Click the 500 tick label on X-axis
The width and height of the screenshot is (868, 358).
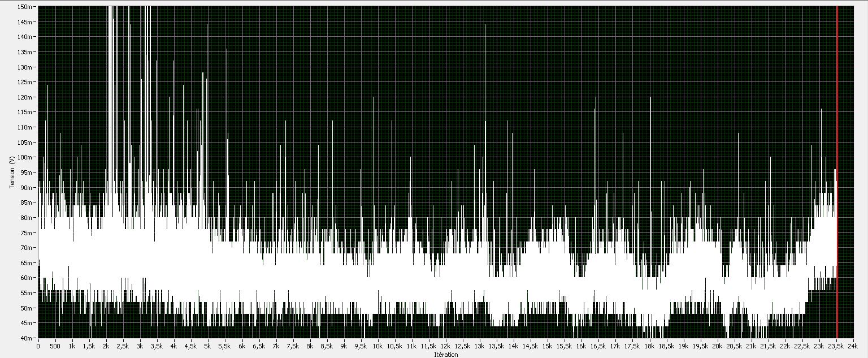[x=55, y=345]
